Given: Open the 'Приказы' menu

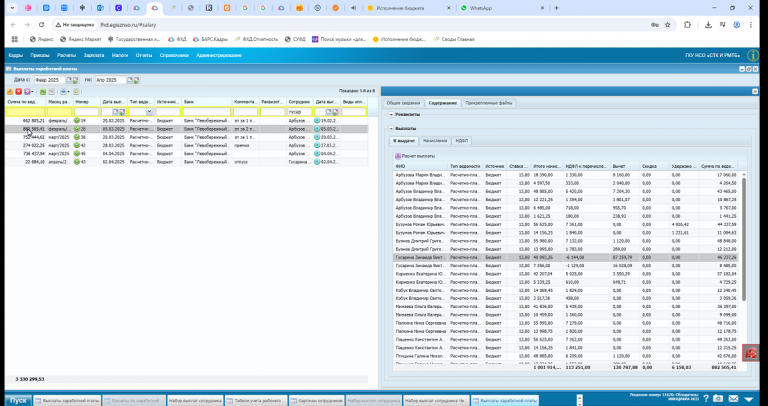Looking at the screenshot, I should [40, 55].
